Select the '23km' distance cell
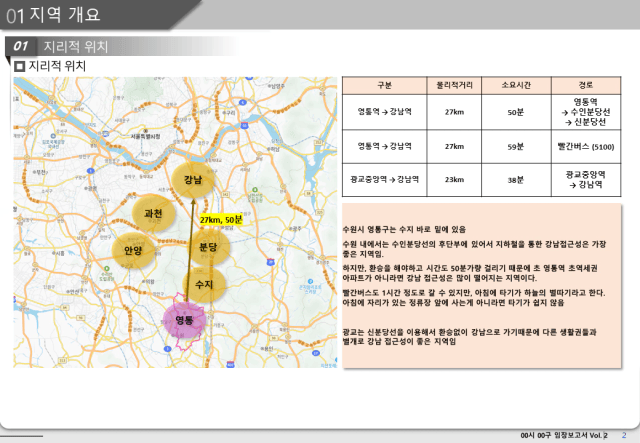The height and width of the screenshot is (443, 640). point(454,180)
